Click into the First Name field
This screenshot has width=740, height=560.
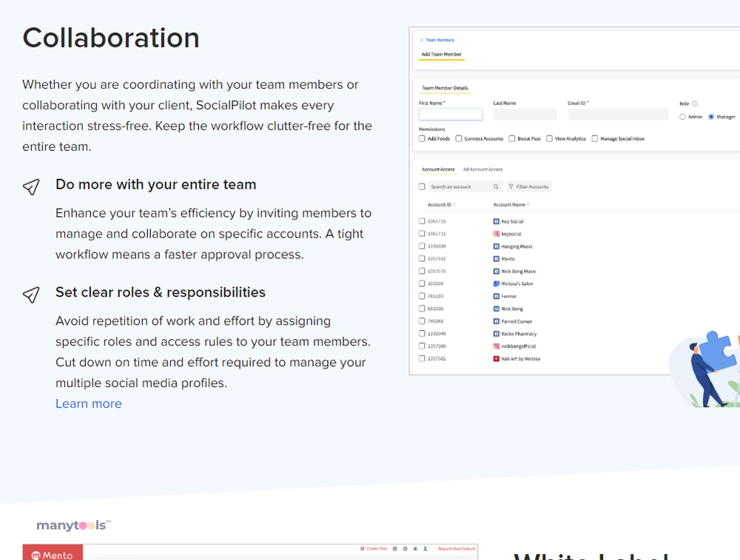(451, 114)
